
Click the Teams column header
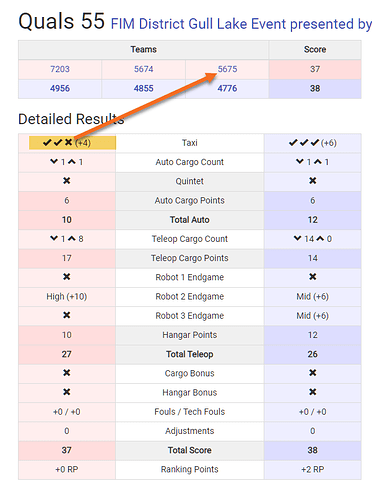(x=143, y=49)
